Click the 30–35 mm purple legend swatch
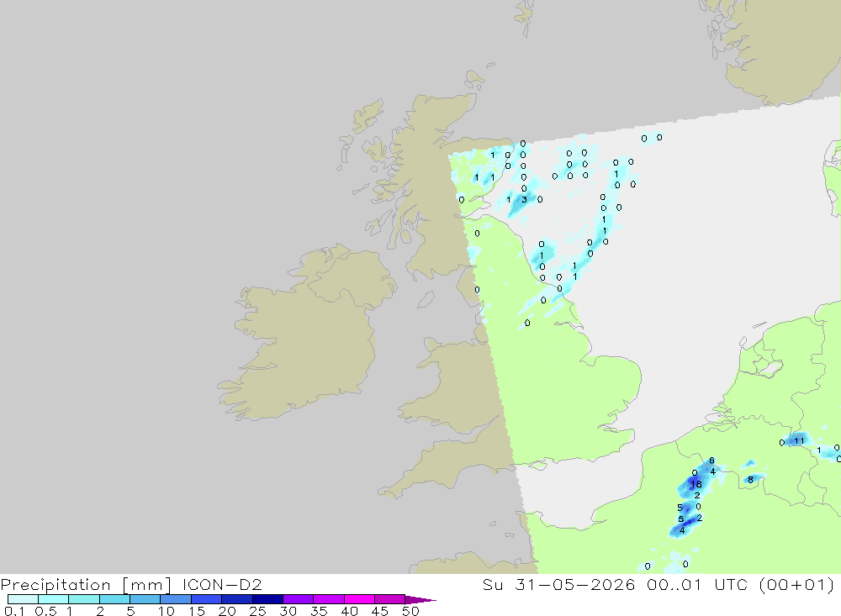Viewport: 841px width, 616px height. pyautogui.click(x=298, y=599)
